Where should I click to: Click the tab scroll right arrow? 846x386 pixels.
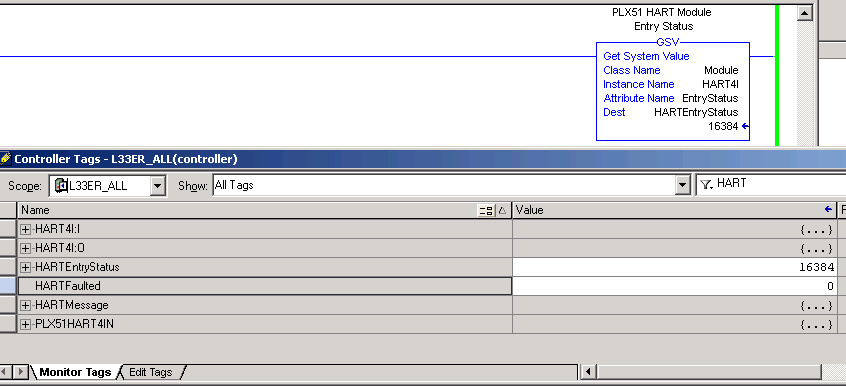pos(21,371)
